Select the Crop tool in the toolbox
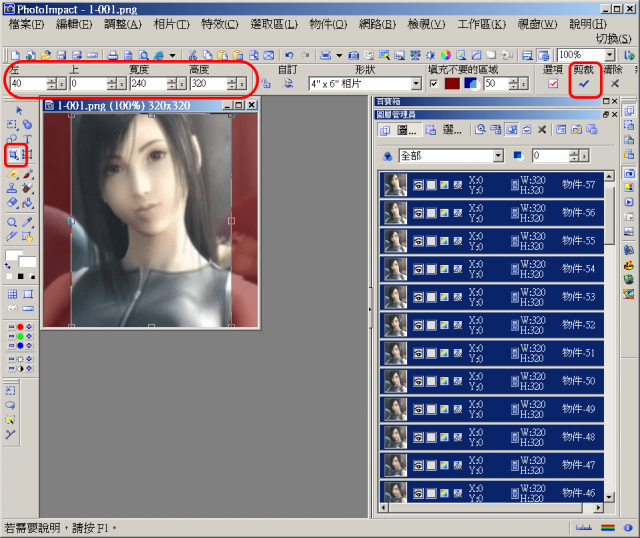 (13, 154)
